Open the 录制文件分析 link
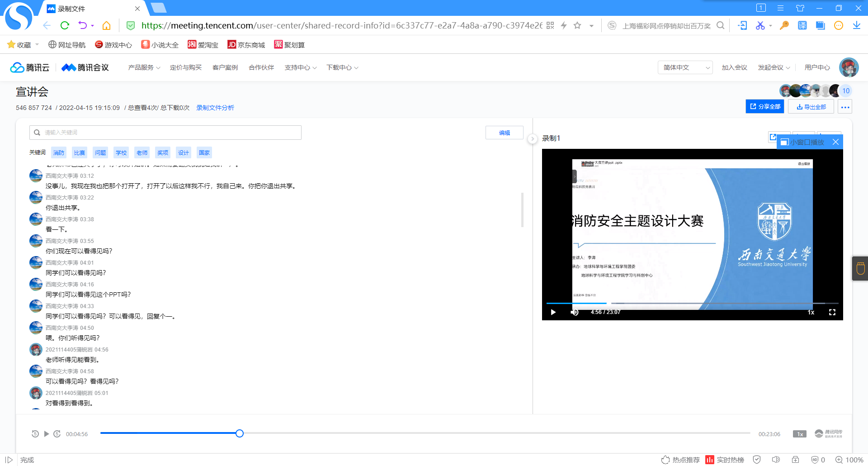This screenshot has height=466, width=868. pyautogui.click(x=215, y=108)
